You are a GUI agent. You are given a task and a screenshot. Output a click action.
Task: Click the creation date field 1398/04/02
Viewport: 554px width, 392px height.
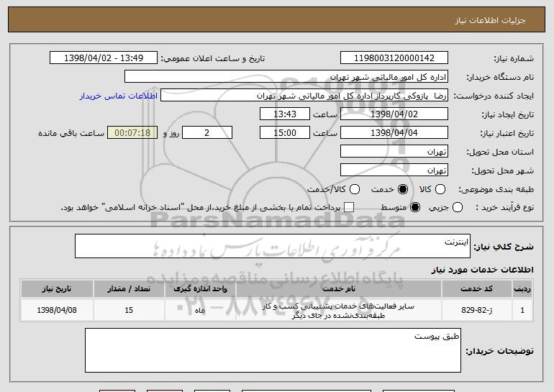tap(394, 114)
